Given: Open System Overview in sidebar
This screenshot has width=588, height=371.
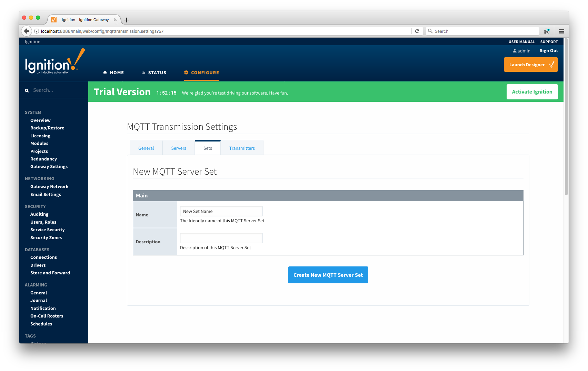Looking at the screenshot, I should tap(40, 120).
